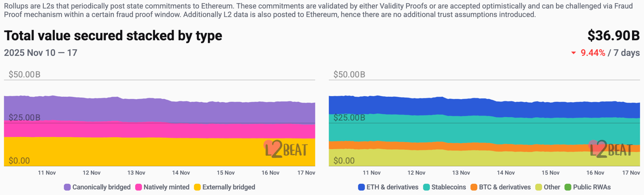Image resolution: width=644 pixels, height=195 pixels.
Task: Click the 2025 Nov 10 — 17 date range
Action: 41,53
